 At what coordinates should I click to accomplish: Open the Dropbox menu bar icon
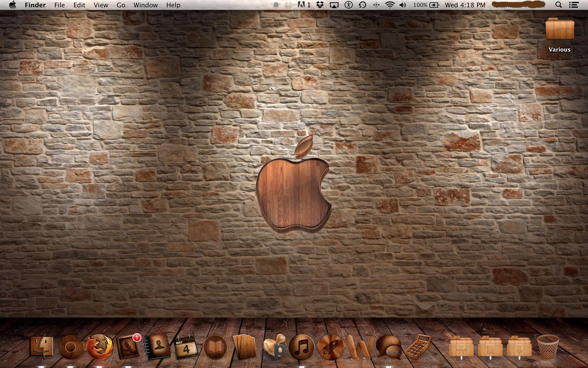[320, 5]
